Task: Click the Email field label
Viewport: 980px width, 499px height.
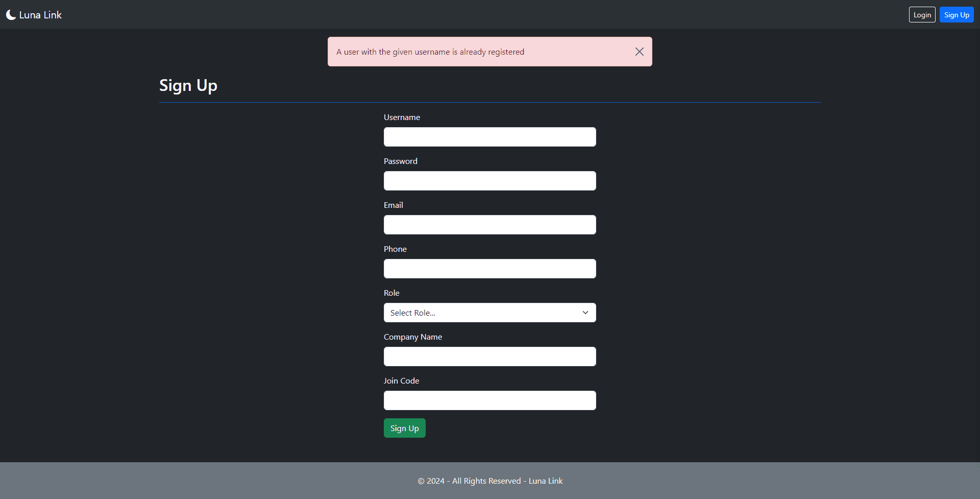Action: coord(394,205)
